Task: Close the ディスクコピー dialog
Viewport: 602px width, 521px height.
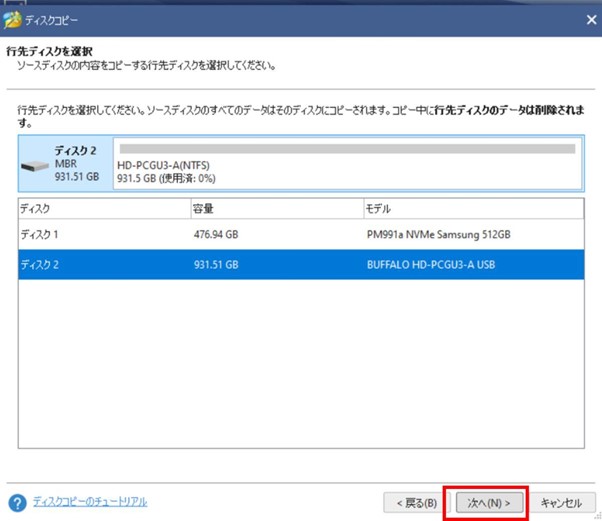Action: 592,20
